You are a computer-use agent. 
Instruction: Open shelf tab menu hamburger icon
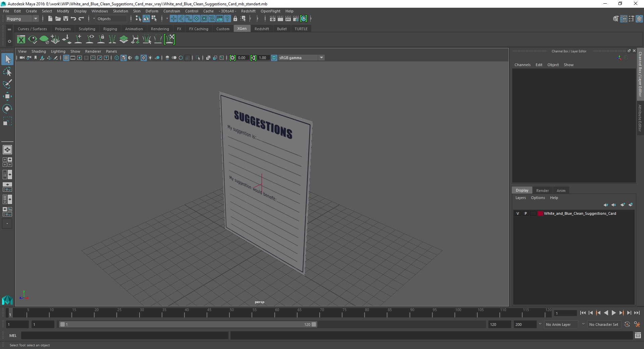9,30
